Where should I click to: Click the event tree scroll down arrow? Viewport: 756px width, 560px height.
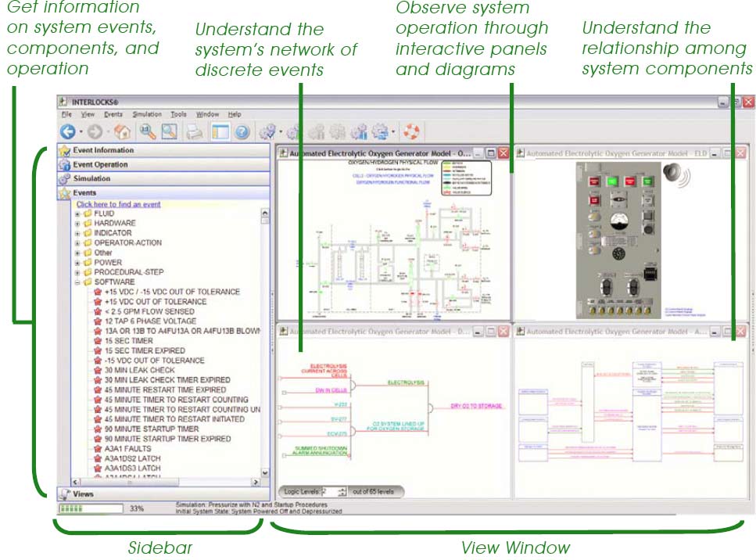265,472
